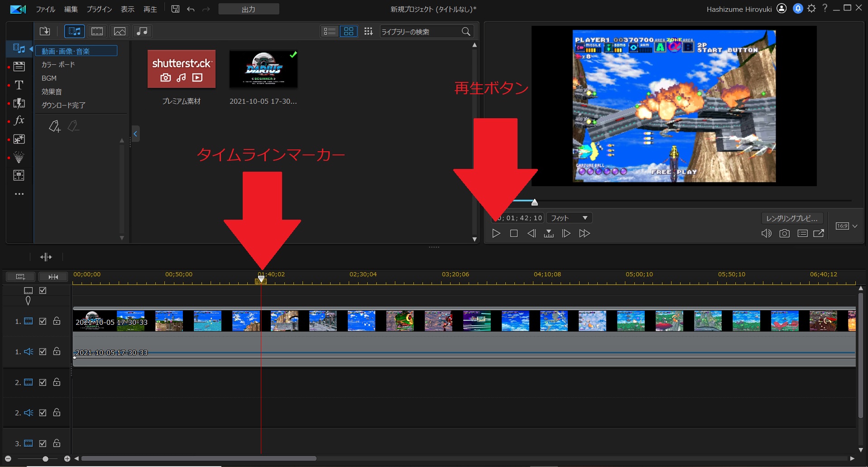
Task: Toggle the checkbox for video track 2
Action: (x=43, y=382)
